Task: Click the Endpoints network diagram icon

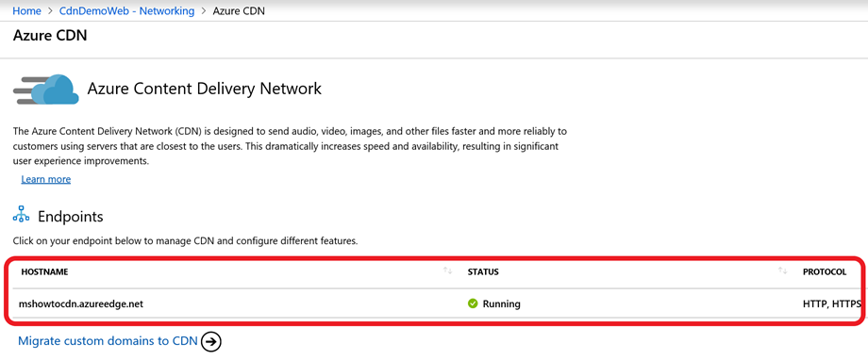Action: pyautogui.click(x=21, y=215)
